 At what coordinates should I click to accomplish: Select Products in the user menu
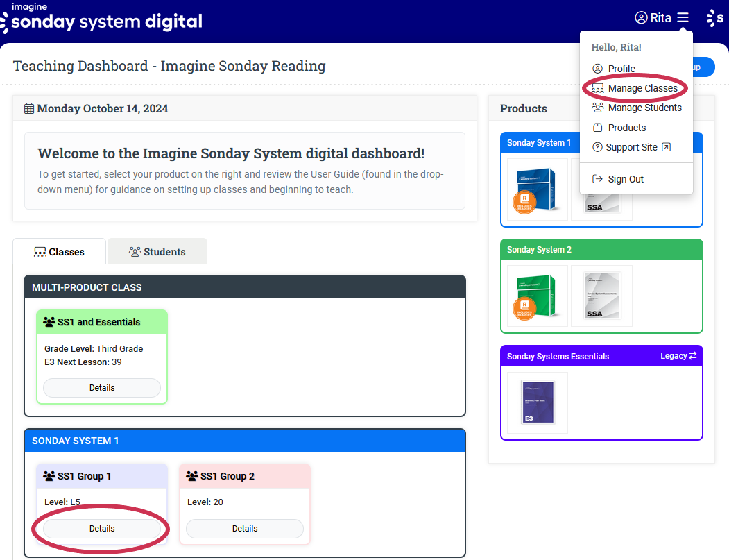click(626, 128)
